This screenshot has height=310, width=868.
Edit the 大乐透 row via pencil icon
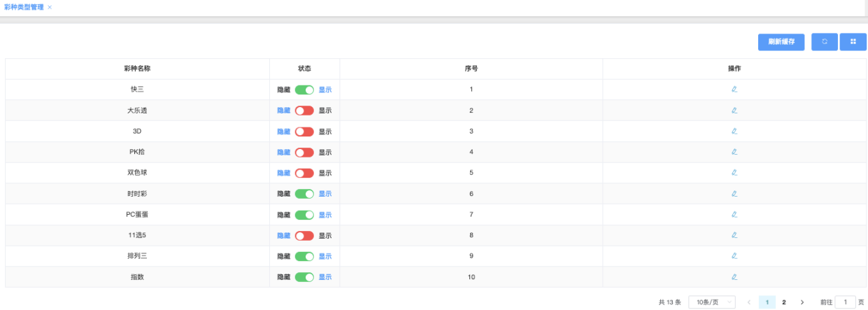734,111
